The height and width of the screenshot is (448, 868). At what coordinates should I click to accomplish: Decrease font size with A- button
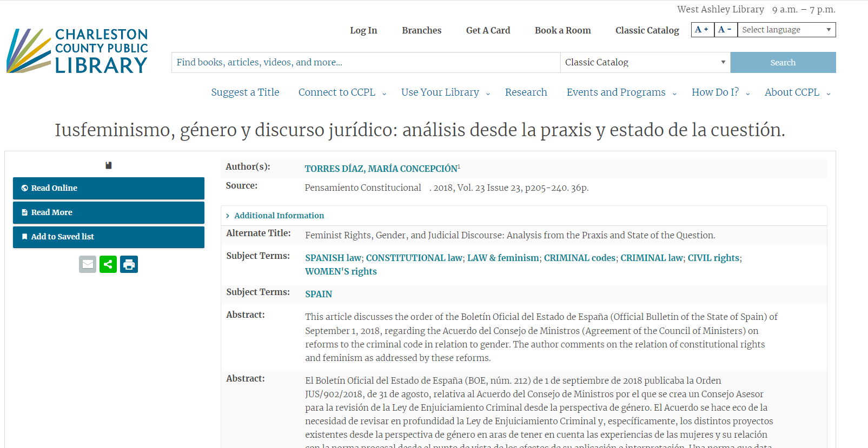725,30
